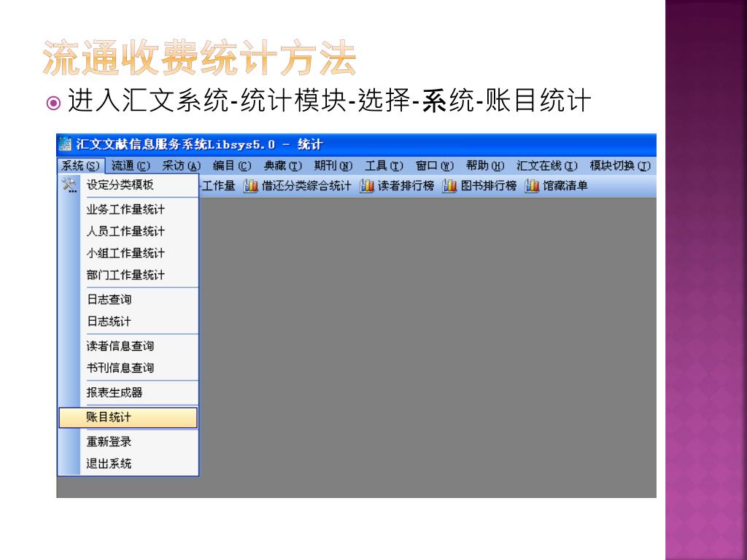This screenshot has width=747, height=560.
Task: Open the 帮助(H) menu
Action: click(485, 166)
